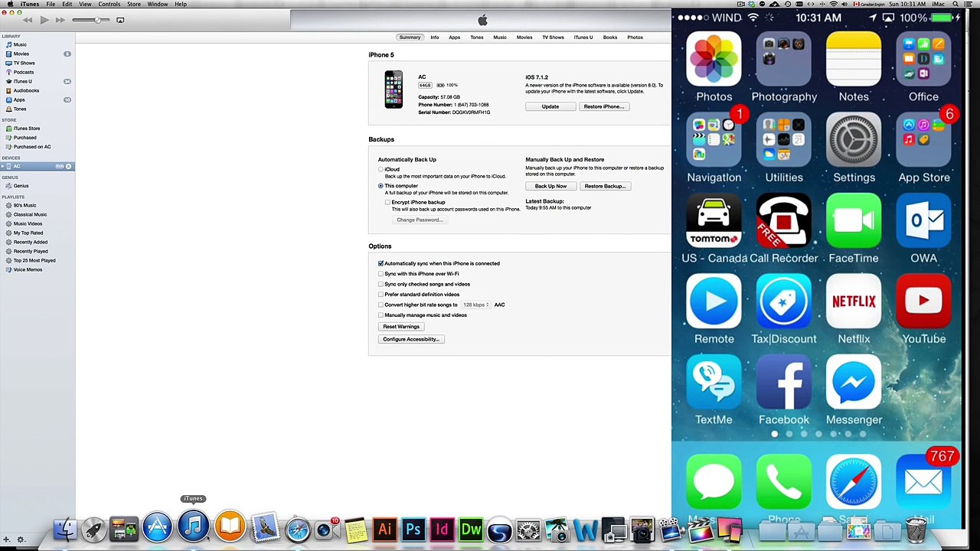
Task: Eject the AC device
Action: tap(68, 166)
